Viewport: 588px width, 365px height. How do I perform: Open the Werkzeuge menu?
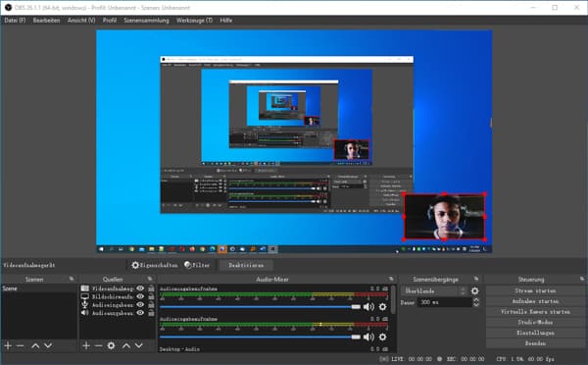(194, 21)
